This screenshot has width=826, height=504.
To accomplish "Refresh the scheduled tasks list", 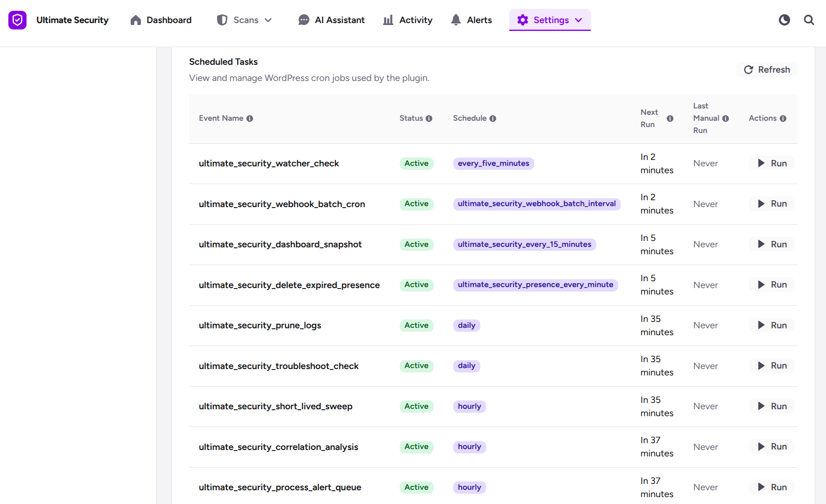I will point(767,70).
